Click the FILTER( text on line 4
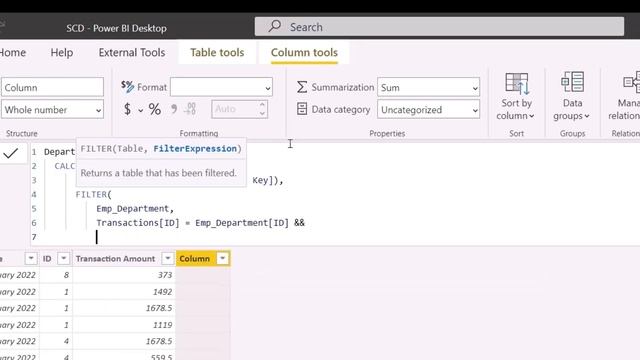 93,194
